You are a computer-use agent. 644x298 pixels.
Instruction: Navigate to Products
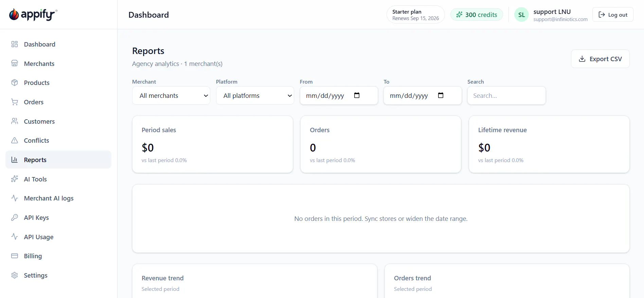point(58,83)
